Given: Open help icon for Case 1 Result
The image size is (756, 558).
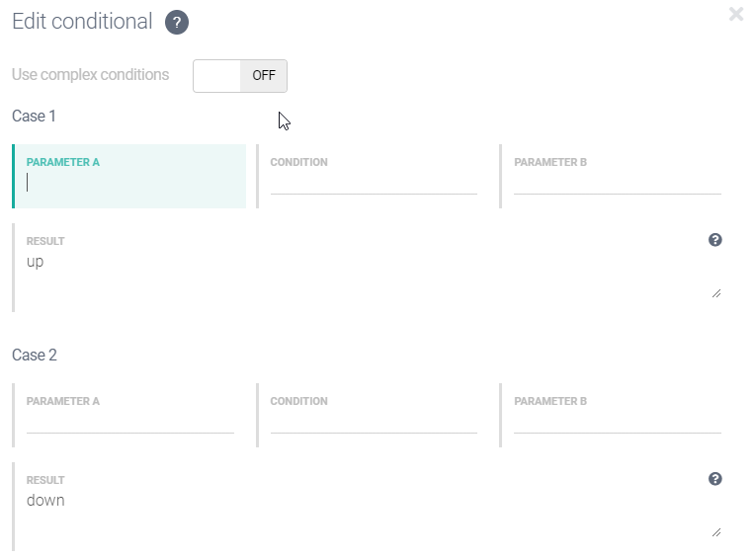Looking at the screenshot, I should [x=715, y=240].
